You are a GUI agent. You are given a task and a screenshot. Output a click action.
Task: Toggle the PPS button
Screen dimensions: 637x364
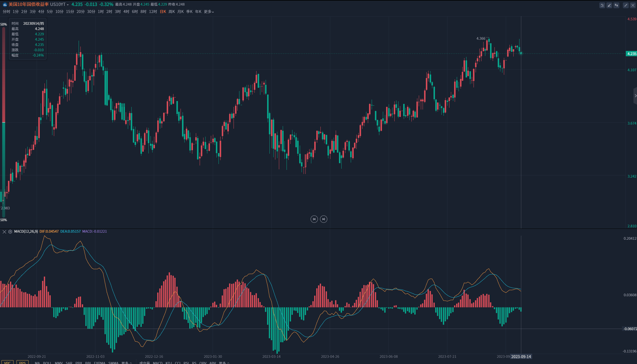(x=22, y=362)
